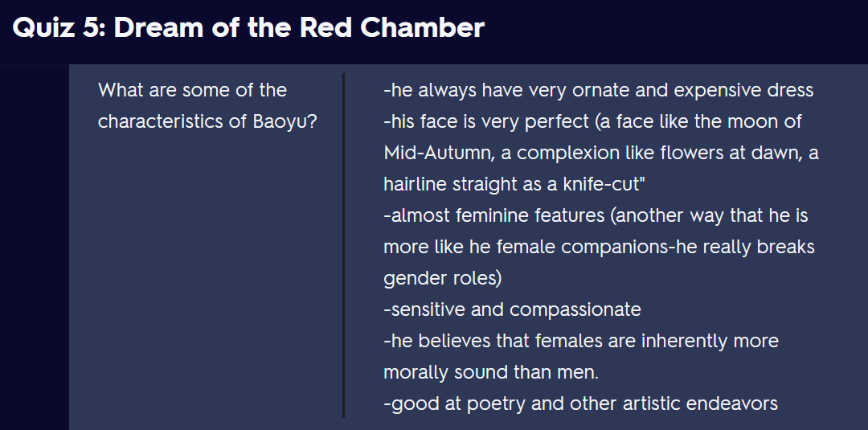Screen dimensions: 868x430
Task: Click the line about ornate and expensive dress
Action: click(x=599, y=90)
